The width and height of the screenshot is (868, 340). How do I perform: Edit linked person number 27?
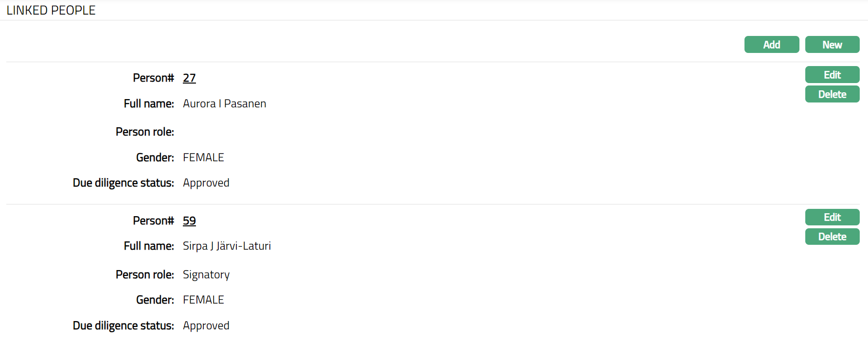click(x=832, y=75)
